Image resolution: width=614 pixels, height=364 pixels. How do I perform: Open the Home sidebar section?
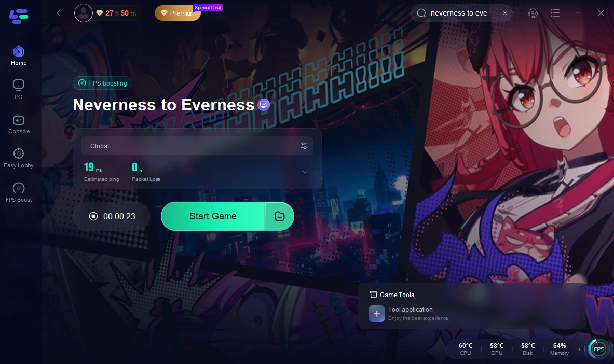coord(18,55)
